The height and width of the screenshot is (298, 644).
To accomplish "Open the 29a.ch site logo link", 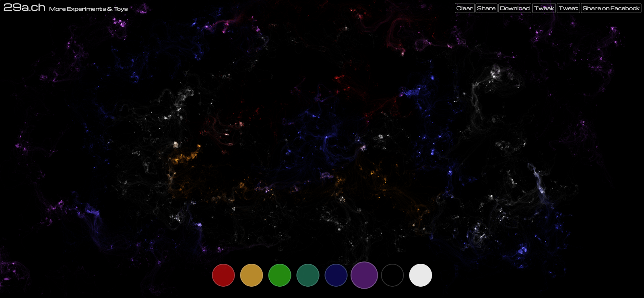I will (x=25, y=8).
